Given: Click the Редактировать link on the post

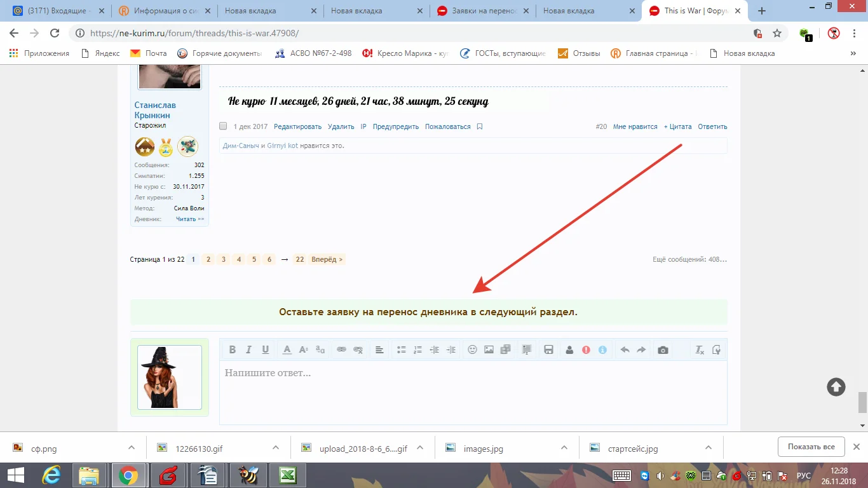Looking at the screenshot, I should (x=298, y=126).
